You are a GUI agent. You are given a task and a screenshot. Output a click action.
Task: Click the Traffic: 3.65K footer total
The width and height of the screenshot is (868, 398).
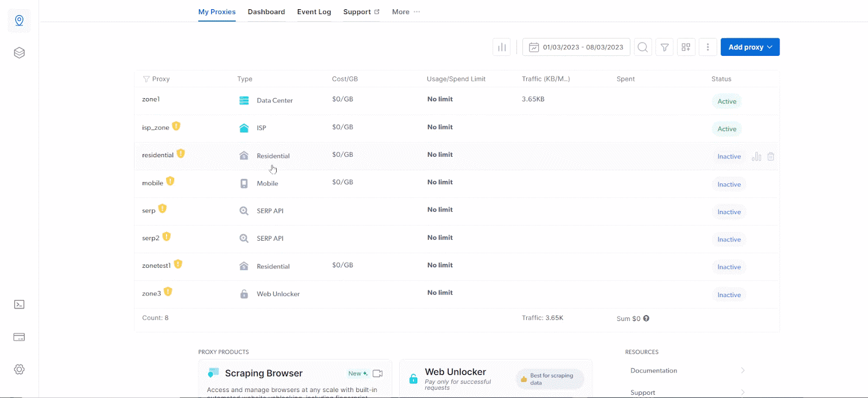(x=542, y=318)
